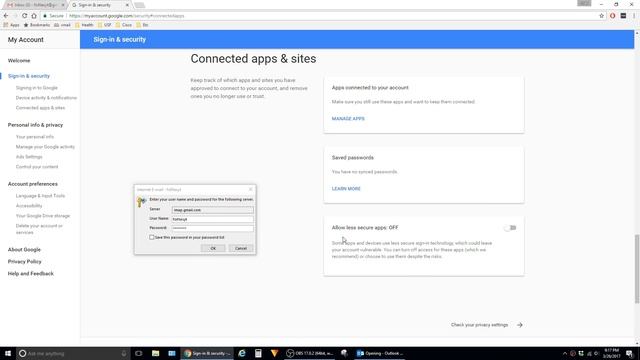Open Manage your Google activity
This screenshot has height=360, width=640.
click(45, 147)
